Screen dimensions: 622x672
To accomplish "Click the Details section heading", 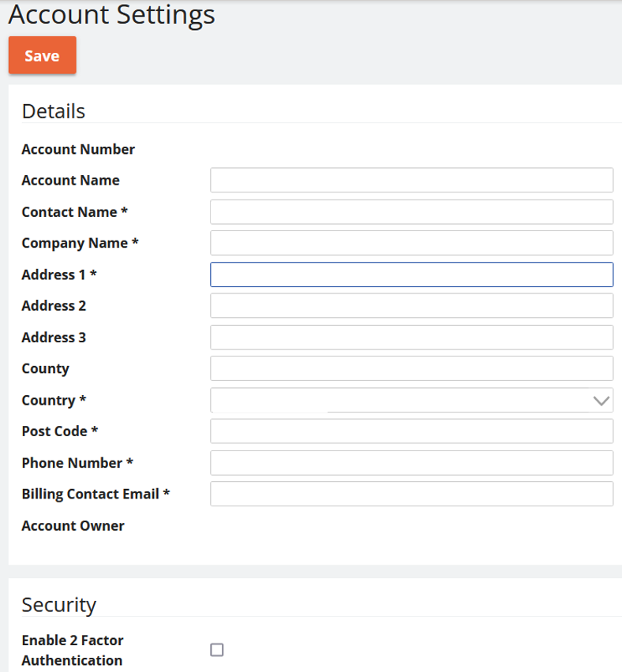I will [x=54, y=111].
